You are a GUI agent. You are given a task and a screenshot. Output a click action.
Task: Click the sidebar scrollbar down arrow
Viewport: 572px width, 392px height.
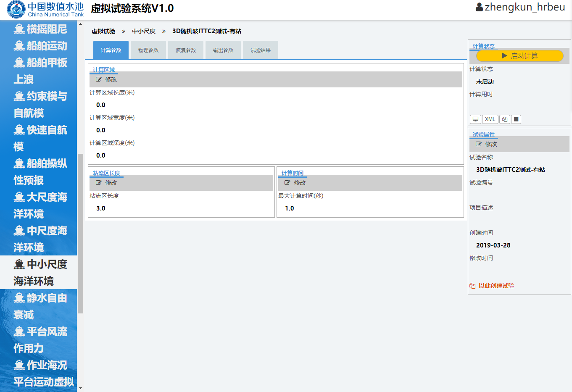80,388
